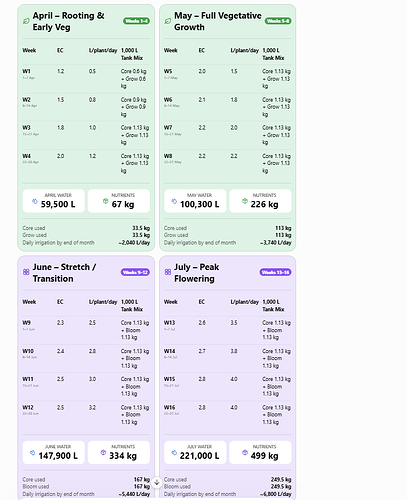Select the May – Full Vegetative Growth heading

[x=218, y=21]
